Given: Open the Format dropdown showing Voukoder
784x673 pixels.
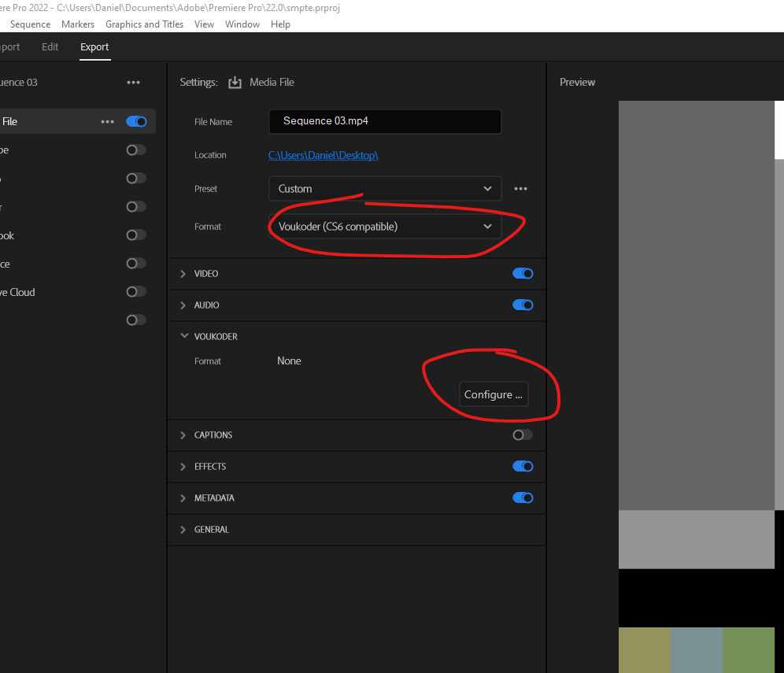Looking at the screenshot, I should click(385, 227).
